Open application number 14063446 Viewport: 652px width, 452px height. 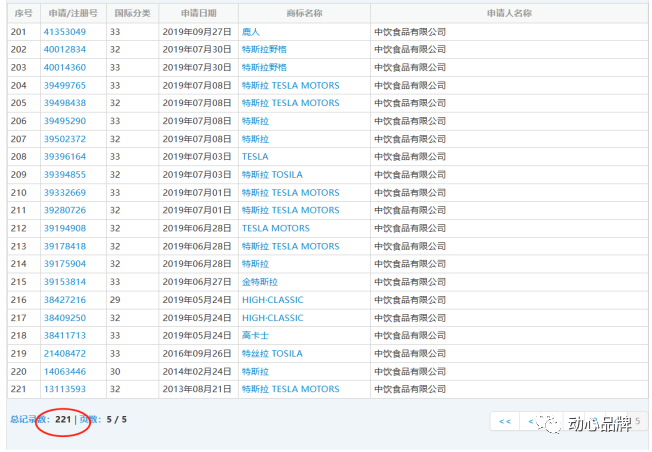pos(65,371)
